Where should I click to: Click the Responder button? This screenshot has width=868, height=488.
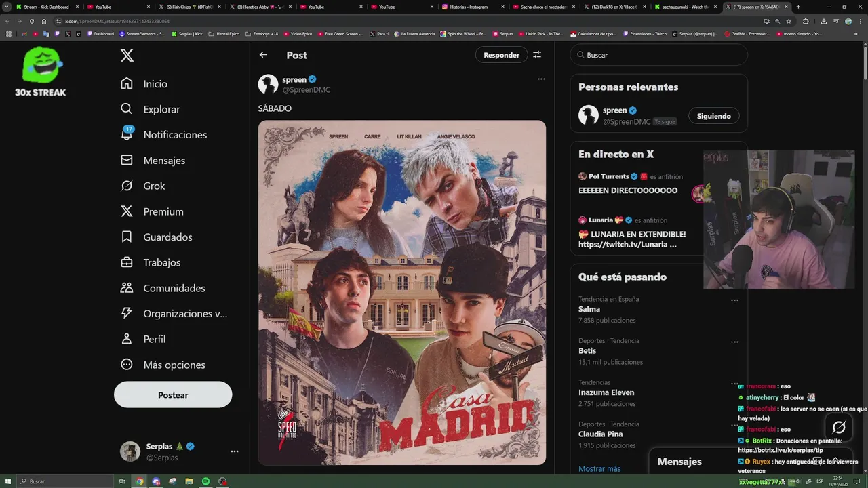(x=501, y=55)
